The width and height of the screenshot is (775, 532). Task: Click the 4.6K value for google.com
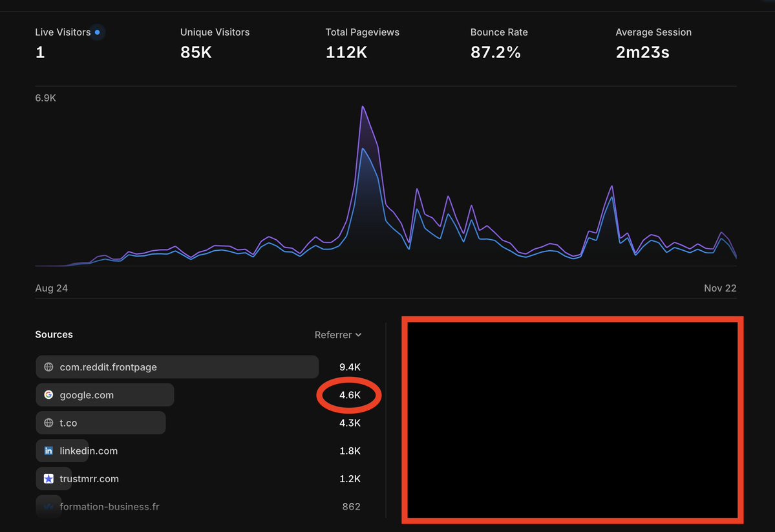tap(350, 395)
